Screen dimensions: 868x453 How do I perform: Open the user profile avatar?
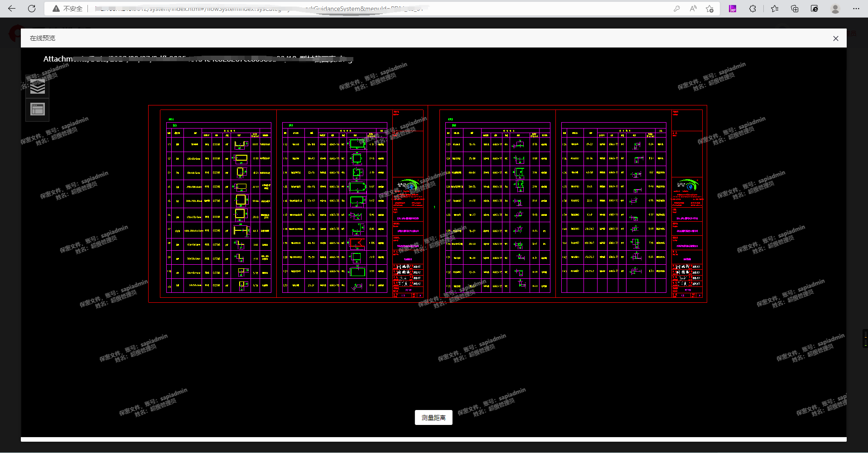tap(835, 9)
